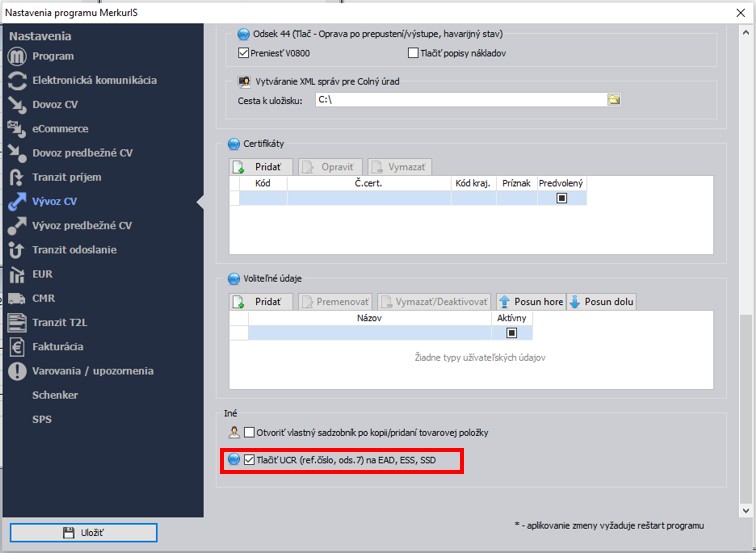Screen dimensions: 756x553
Task: Click the Tranzit odoslanie icon
Action: (17, 250)
